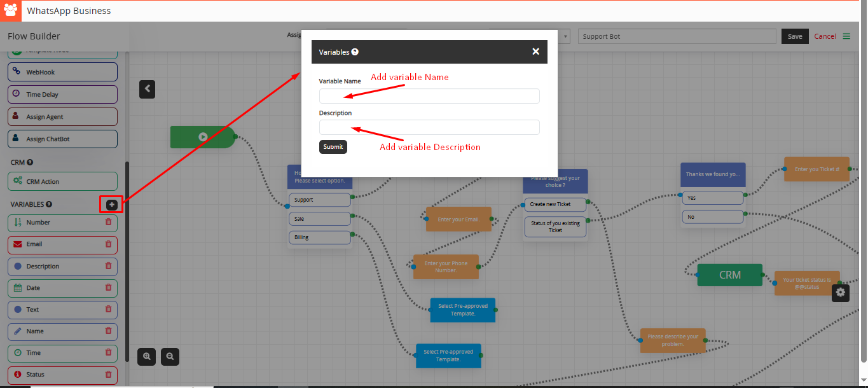Select the Time variable item
This screenshot has height=388, width=868.
pyautogui.click(x=63, y=352)
